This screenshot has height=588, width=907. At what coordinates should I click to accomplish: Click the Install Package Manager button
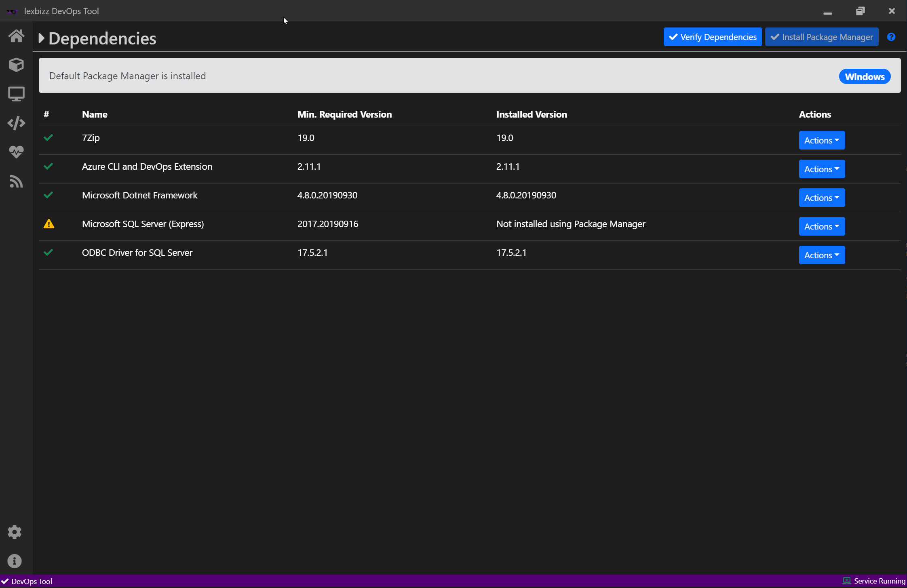pos(821,37)
